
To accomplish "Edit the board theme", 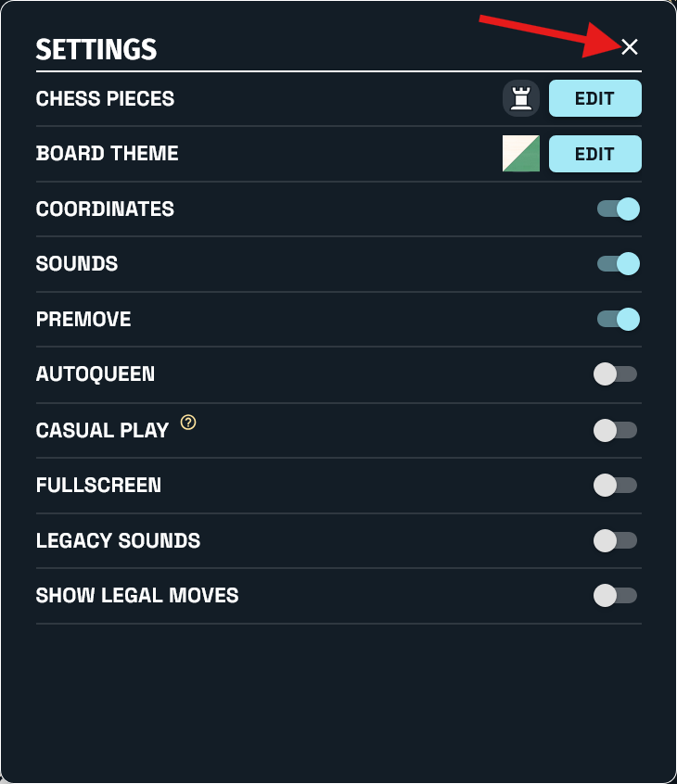I will [595, 154].
